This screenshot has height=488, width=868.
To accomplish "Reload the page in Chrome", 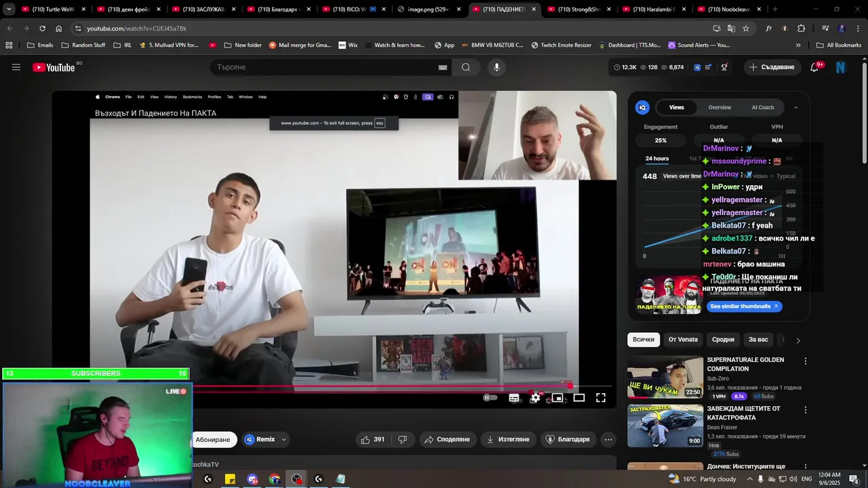I will [x=42, y=28].
